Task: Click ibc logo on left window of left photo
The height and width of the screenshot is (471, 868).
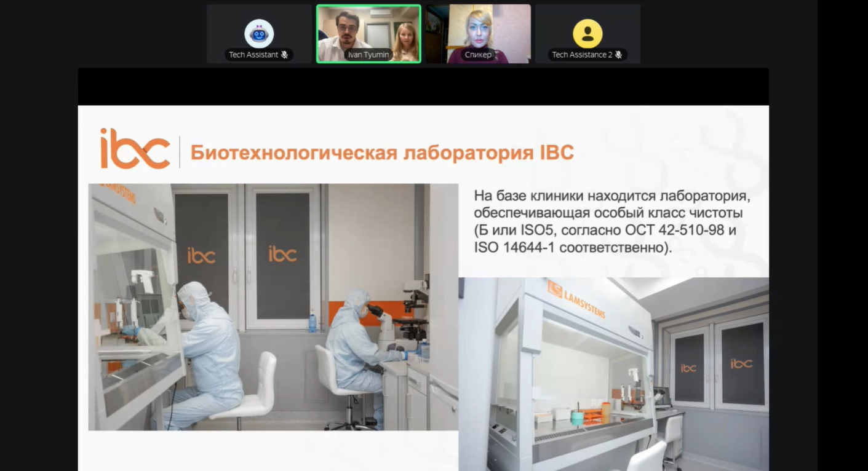Action: coord(201,256)
